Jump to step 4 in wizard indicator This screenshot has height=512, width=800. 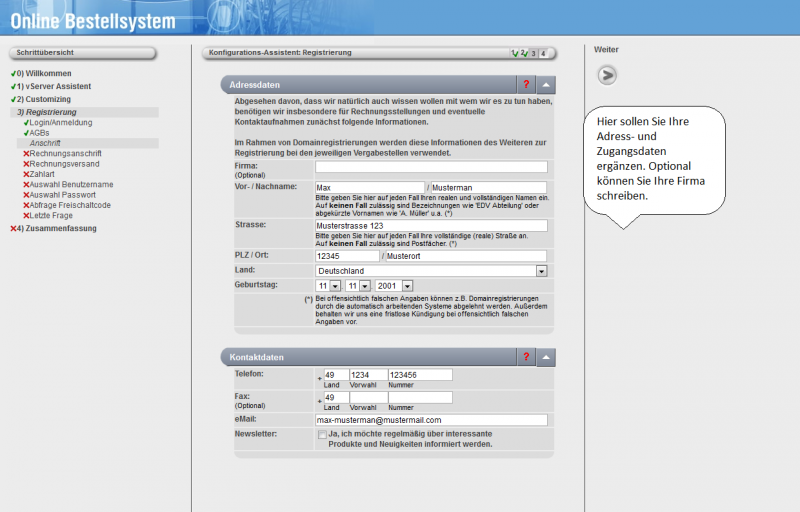click(545, 53)
